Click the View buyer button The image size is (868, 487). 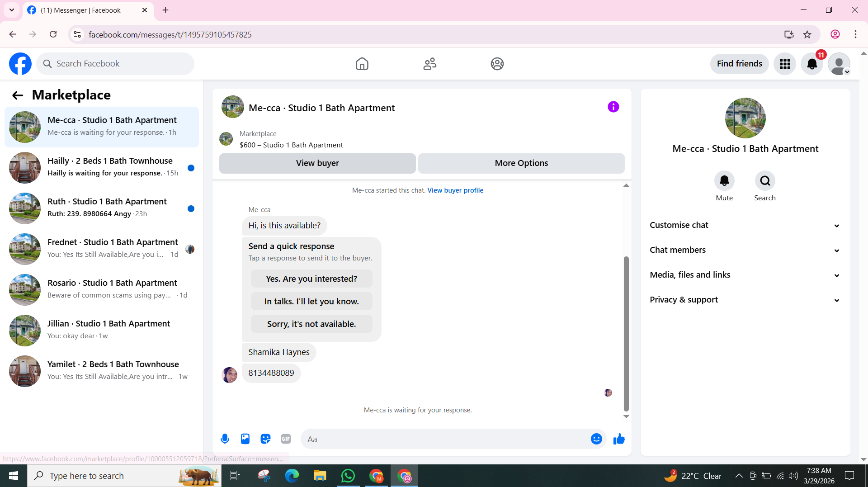coord(317,163)
